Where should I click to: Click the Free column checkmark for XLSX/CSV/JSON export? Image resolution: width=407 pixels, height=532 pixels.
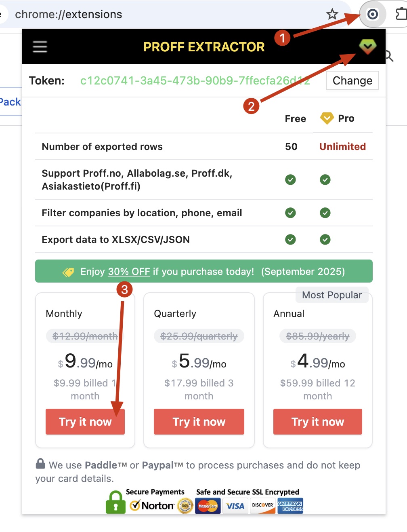pos(290,240)
